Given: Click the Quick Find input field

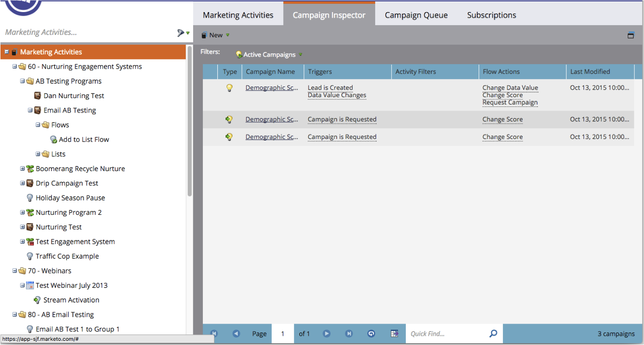Looking at the screenshot, I should pos(446,333).
